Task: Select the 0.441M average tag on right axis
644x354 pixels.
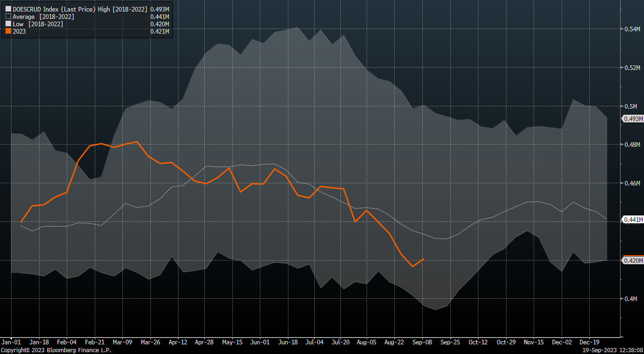Action: click(x=632, y=220)
